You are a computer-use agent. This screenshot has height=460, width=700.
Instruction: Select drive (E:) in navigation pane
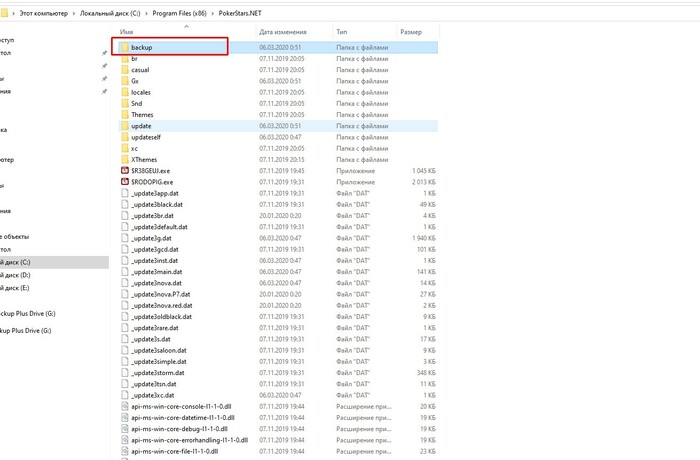click(15, 288)
